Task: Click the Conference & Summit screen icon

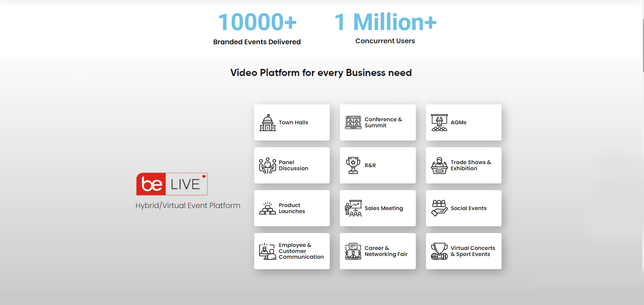Action: click(353, 122)
